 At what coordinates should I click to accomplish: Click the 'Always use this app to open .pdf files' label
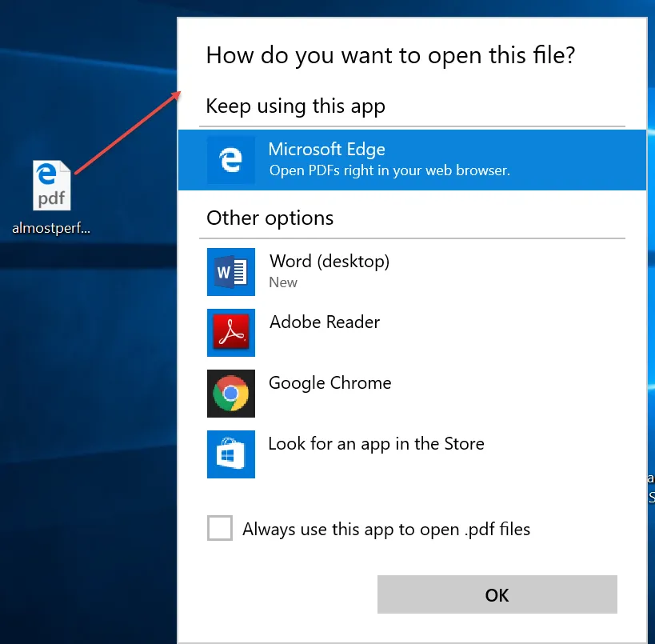386,530
